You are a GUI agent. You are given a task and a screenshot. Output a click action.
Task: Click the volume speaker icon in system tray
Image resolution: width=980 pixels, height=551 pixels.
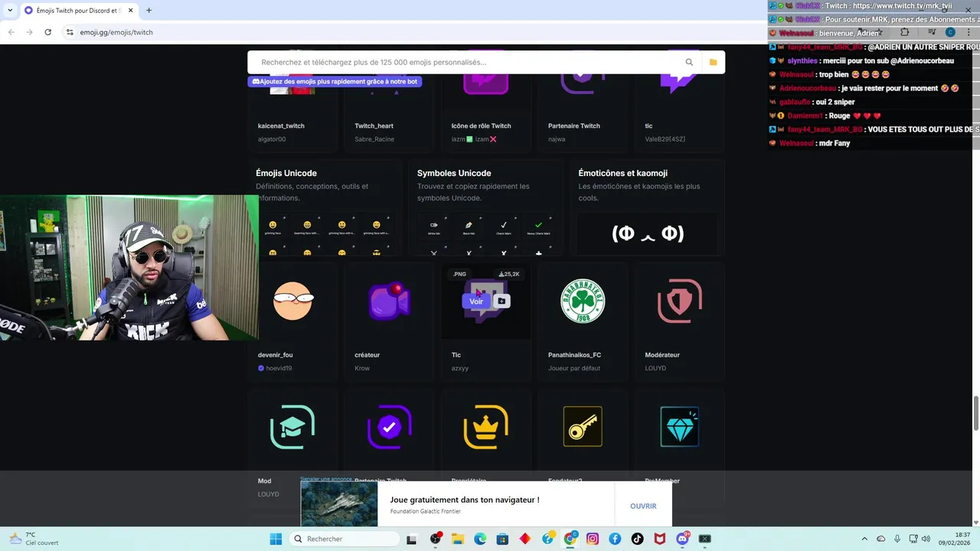925,539
